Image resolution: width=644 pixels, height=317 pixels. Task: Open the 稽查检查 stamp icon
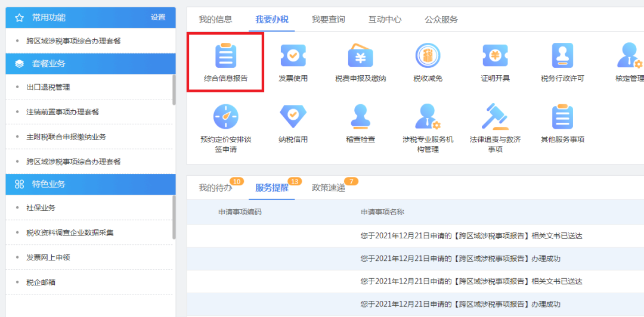coord(360,117)
